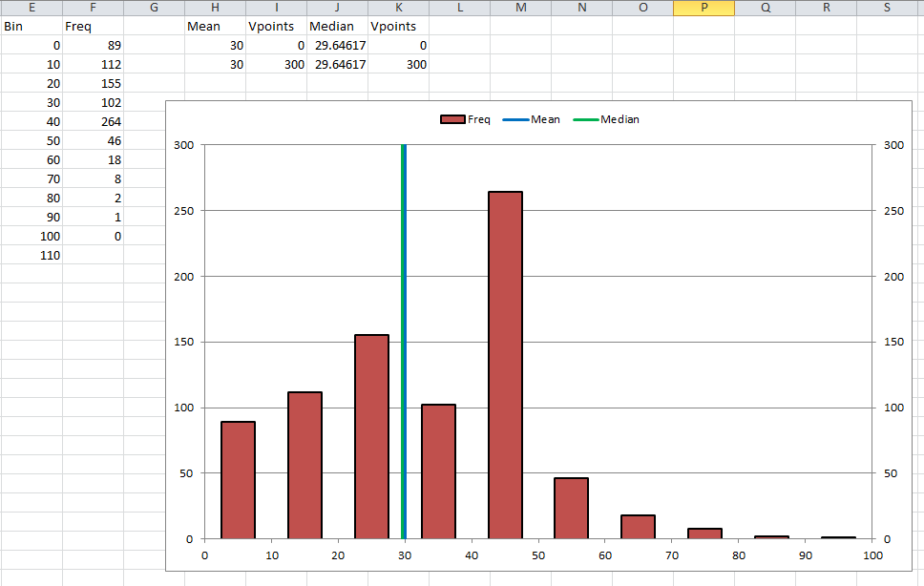Viewport: 924px width, 586px height.
Task: Select the cell containing Median value 29.64617
Action: point(336,45)
